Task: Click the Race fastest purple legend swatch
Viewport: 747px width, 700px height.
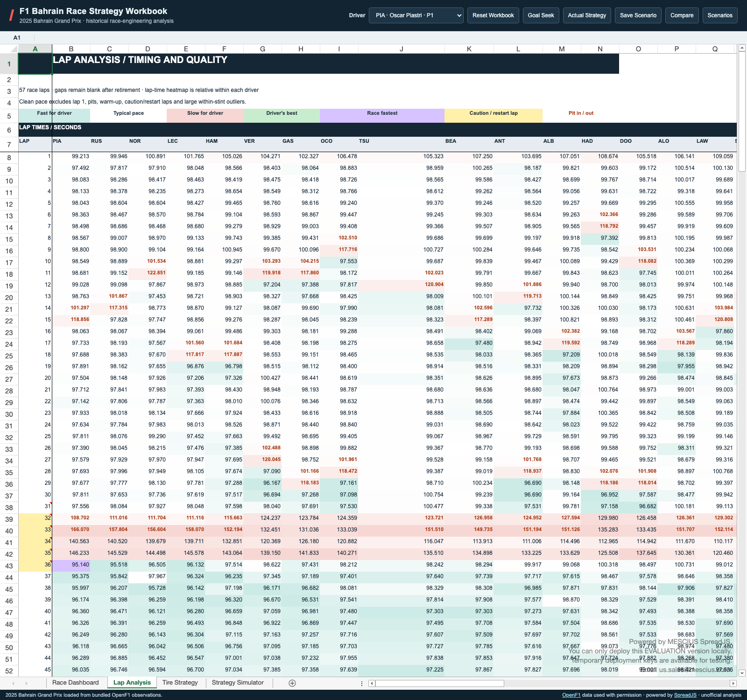Action: pos(382,116)
